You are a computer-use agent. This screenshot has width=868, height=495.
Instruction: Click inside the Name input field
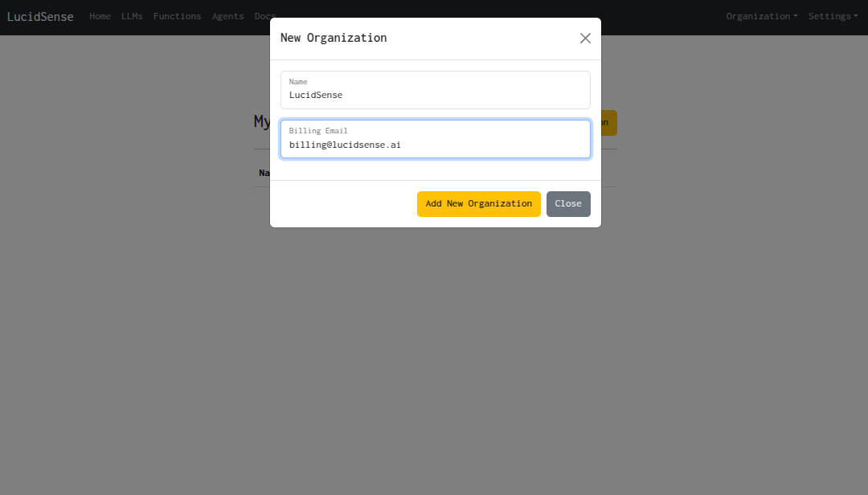tap(435, 90)
